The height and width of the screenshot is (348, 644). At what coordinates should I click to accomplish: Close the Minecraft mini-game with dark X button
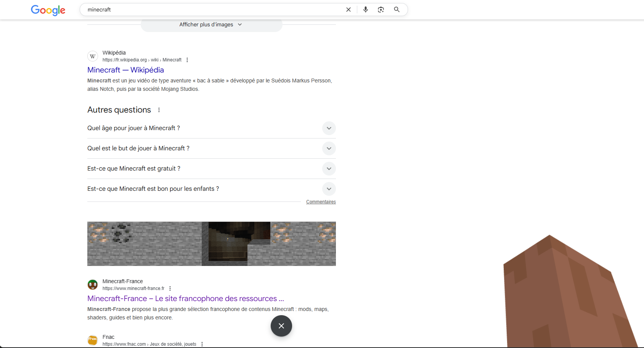coord(281,326)
